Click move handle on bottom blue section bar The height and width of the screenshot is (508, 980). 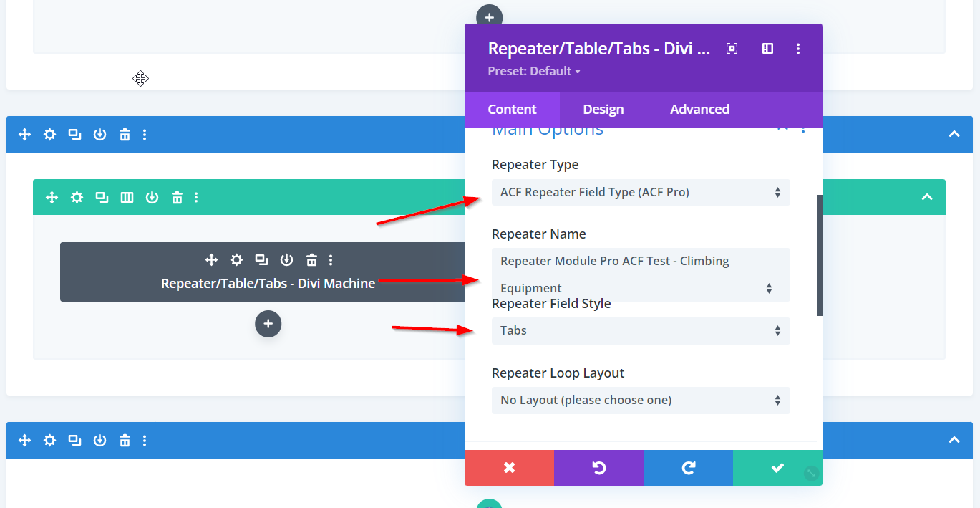coord(24,440)
